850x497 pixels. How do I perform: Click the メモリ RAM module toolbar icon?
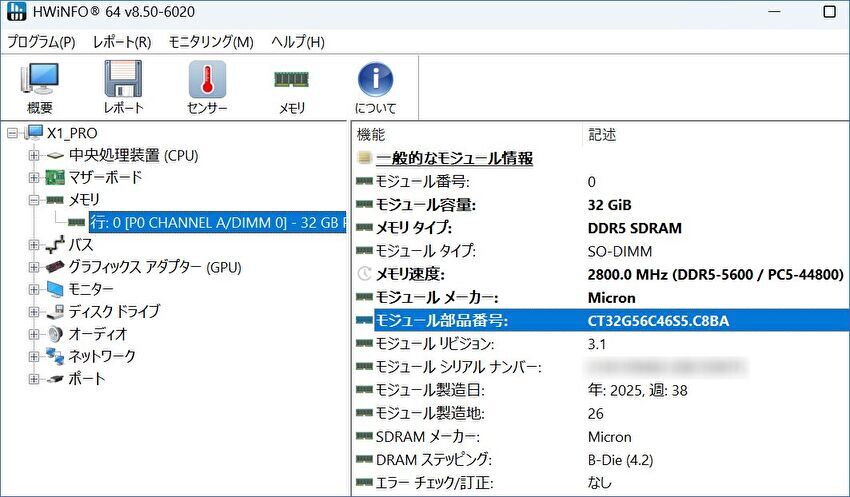292,79
